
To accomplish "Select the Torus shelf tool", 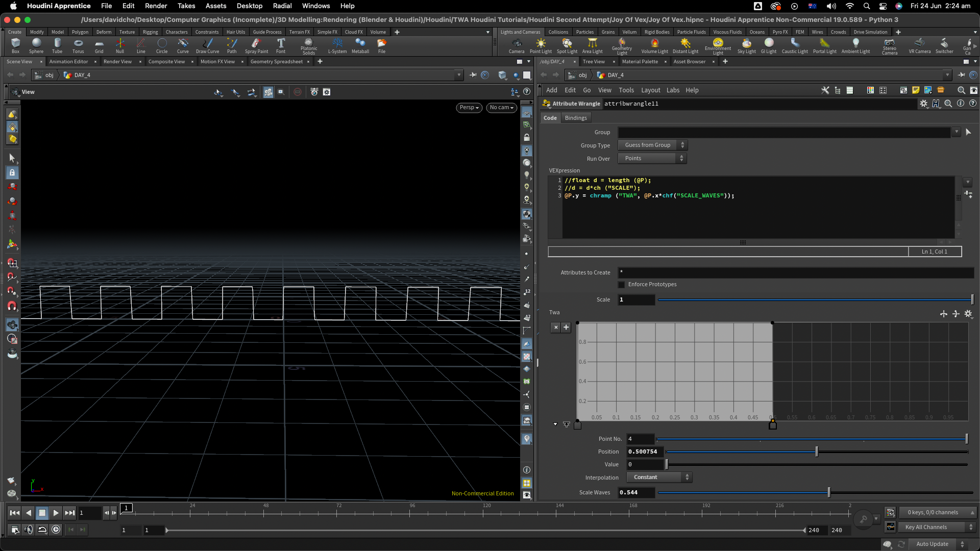I will 78,45.
